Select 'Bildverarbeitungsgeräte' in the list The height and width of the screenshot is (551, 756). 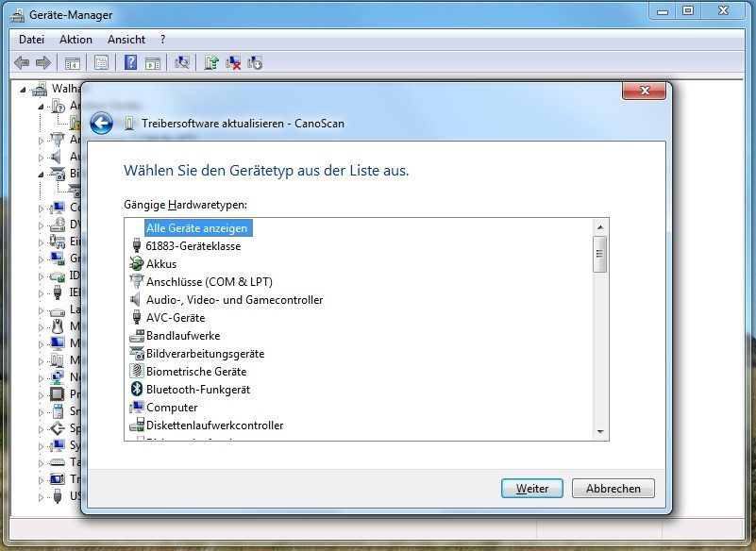[206, 354]
